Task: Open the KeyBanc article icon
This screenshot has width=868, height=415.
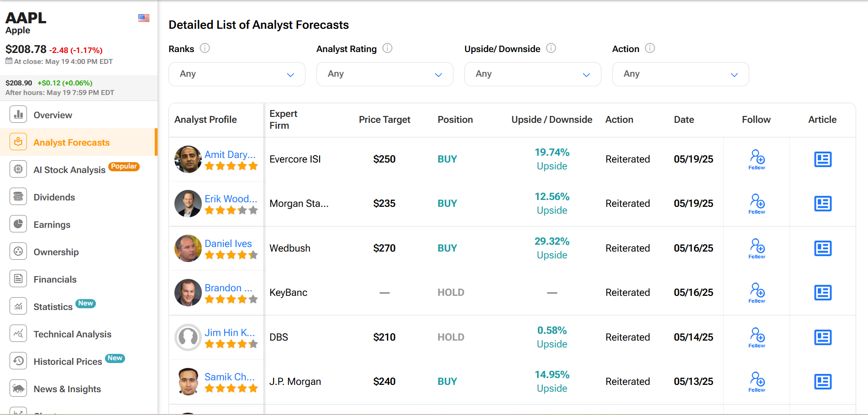Action: click(823, 293)
